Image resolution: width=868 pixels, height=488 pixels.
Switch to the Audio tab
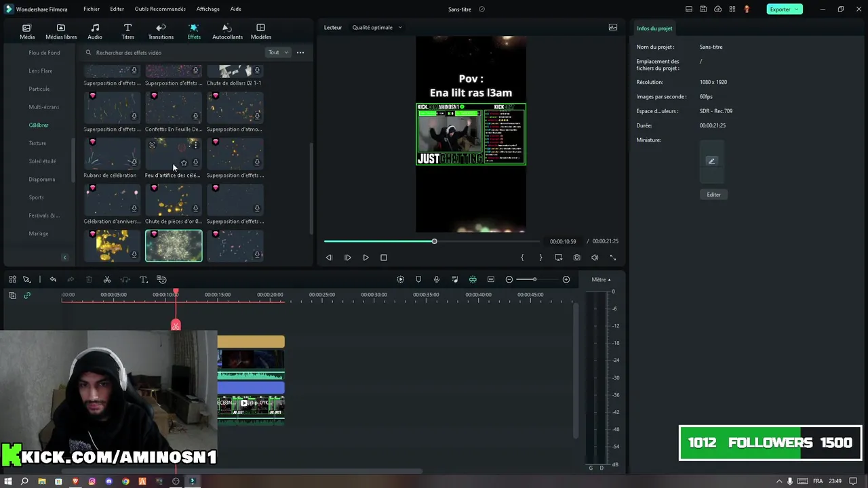95,32
